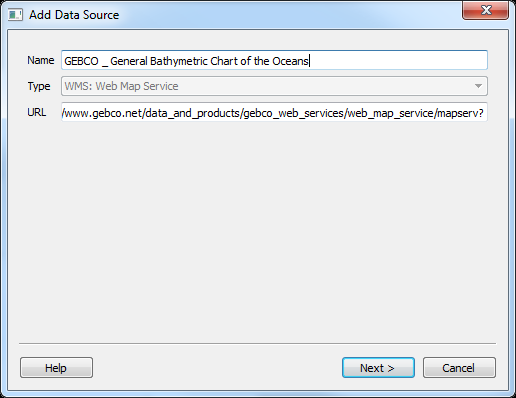Proceed with the Next > button
This screenshot has height=398, width=516.
pos(378,368)
